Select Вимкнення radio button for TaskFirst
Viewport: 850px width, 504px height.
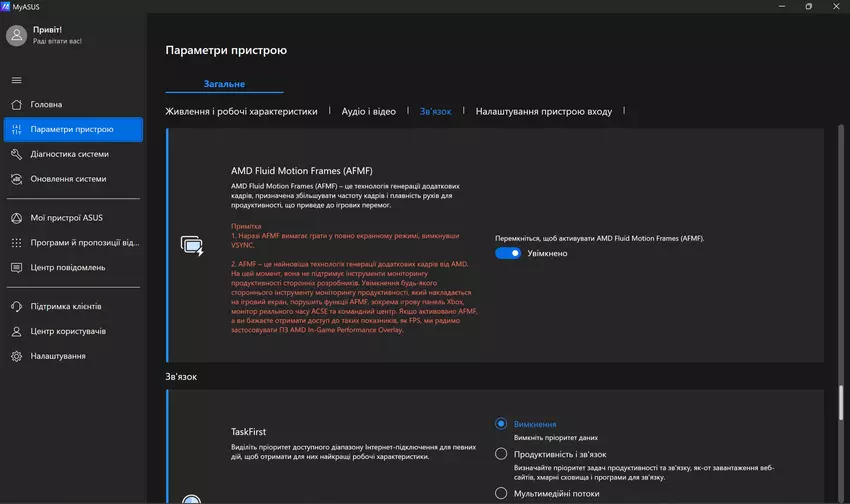[501, 424]
